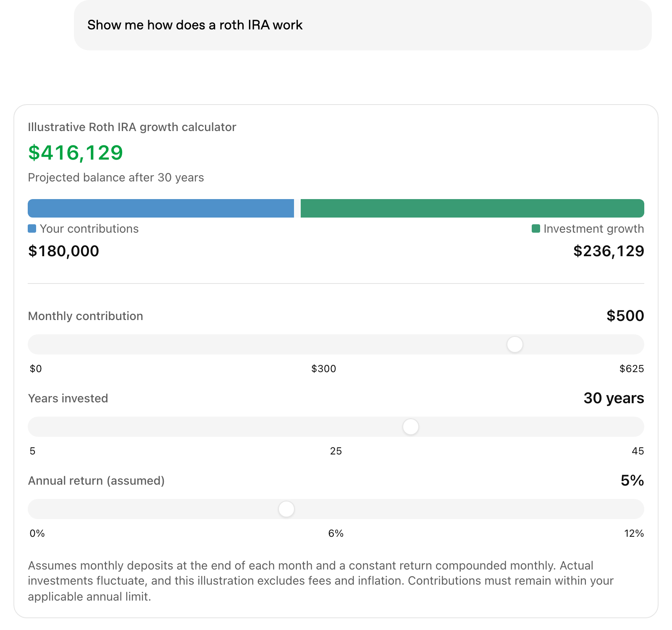Click the "25" years tick label

(336, 451)
